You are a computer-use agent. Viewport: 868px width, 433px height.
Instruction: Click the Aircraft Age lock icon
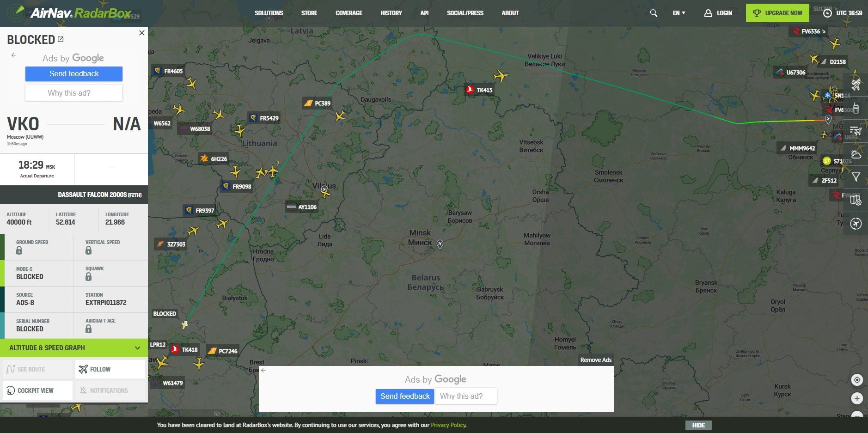click(x=88, y=329)
